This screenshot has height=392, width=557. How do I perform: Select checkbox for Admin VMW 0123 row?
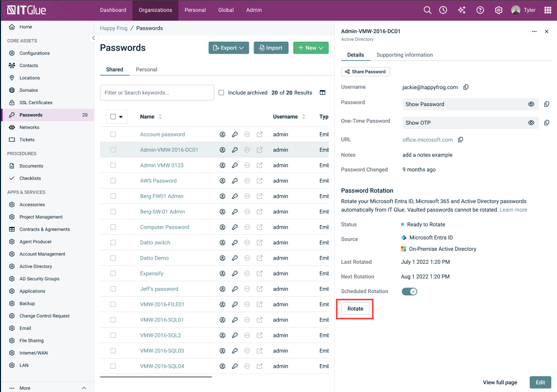click(x=113, y=165)
